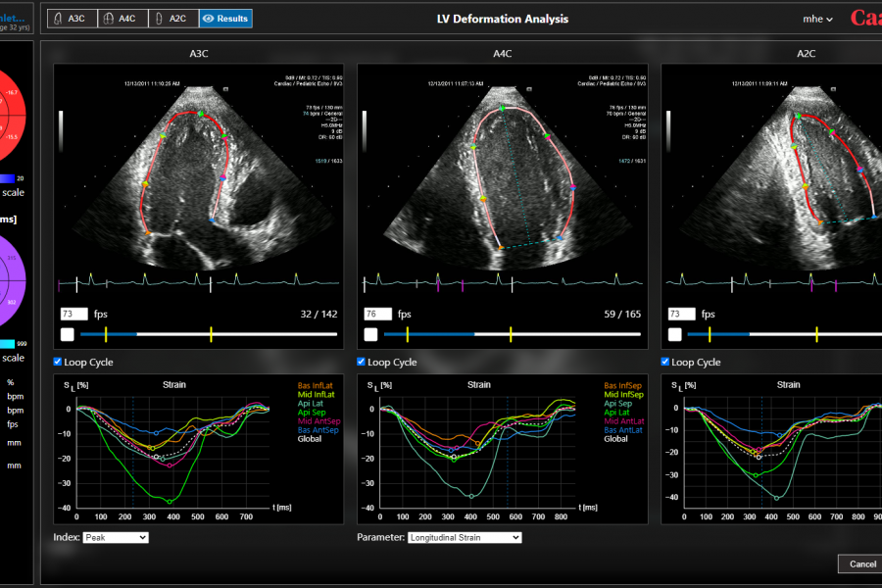
Task: Open the Results tab
Action: coord(225,19)
